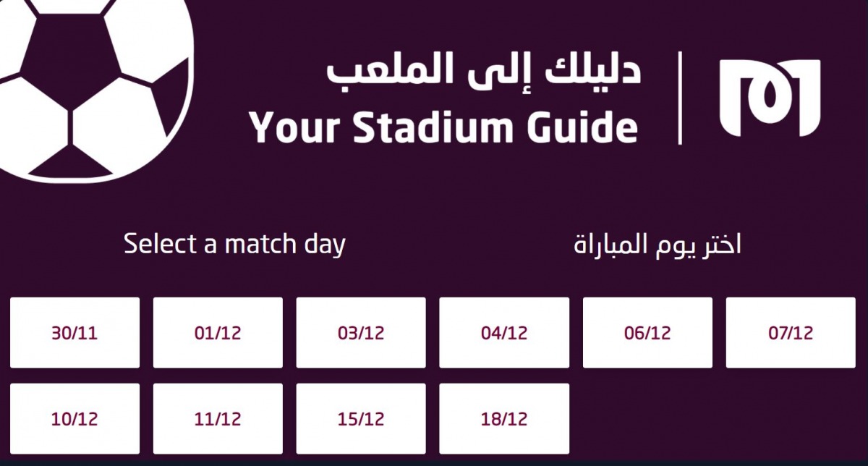The image size is (868, 466).
Task: Choose match day 01/12
Action: (218, 333)
